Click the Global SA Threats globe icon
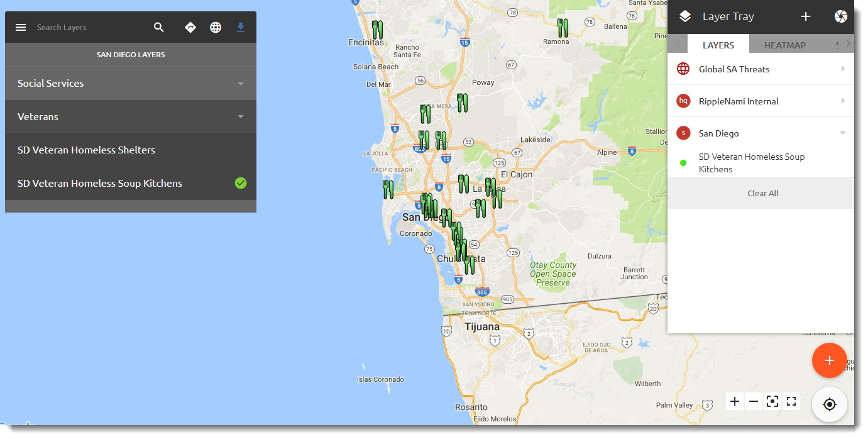The width and height of the screenshot is (868, 439). [x=683, y=69]
